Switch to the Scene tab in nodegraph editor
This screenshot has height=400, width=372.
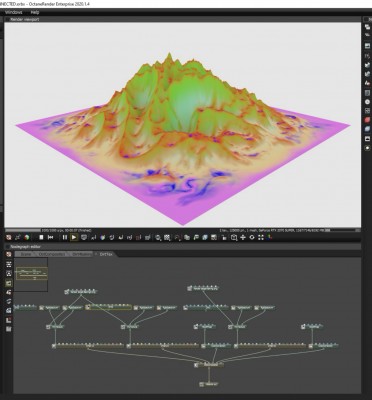coord(25,254)
